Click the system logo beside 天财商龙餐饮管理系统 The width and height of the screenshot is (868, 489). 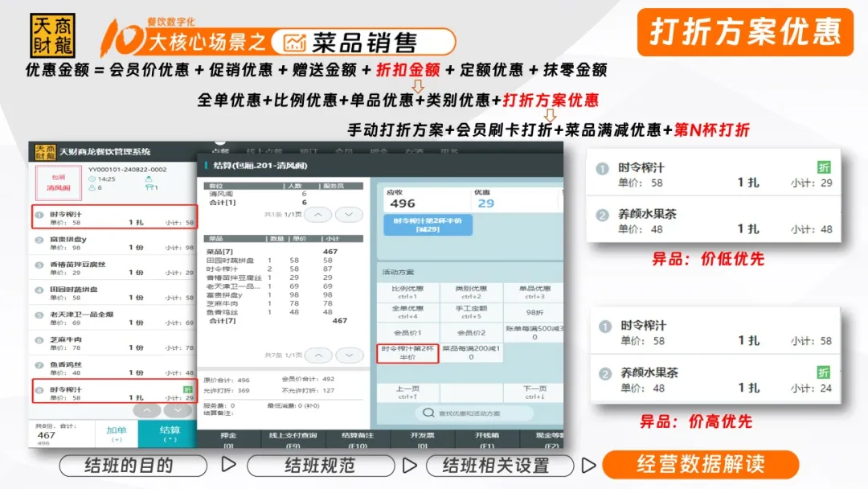click(45, 152)
